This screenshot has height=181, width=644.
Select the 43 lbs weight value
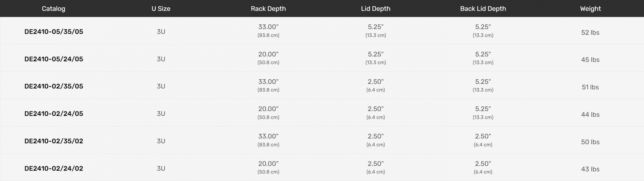590,169
